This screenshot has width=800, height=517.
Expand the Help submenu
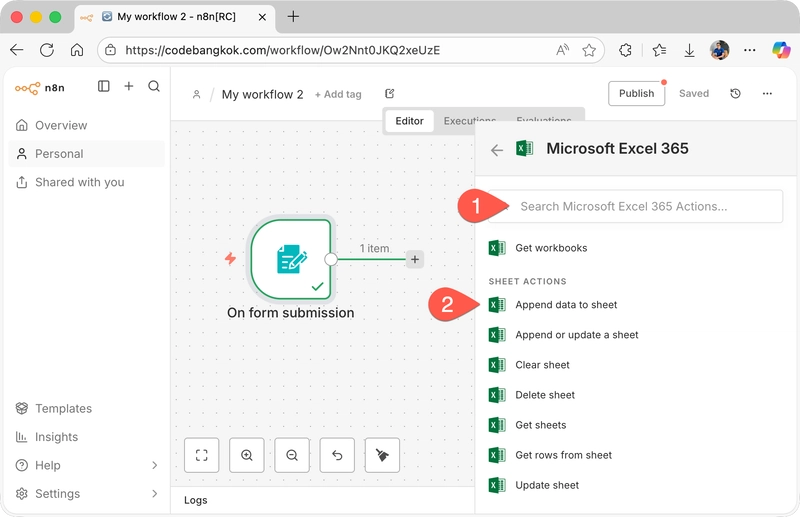pos(154,465)
